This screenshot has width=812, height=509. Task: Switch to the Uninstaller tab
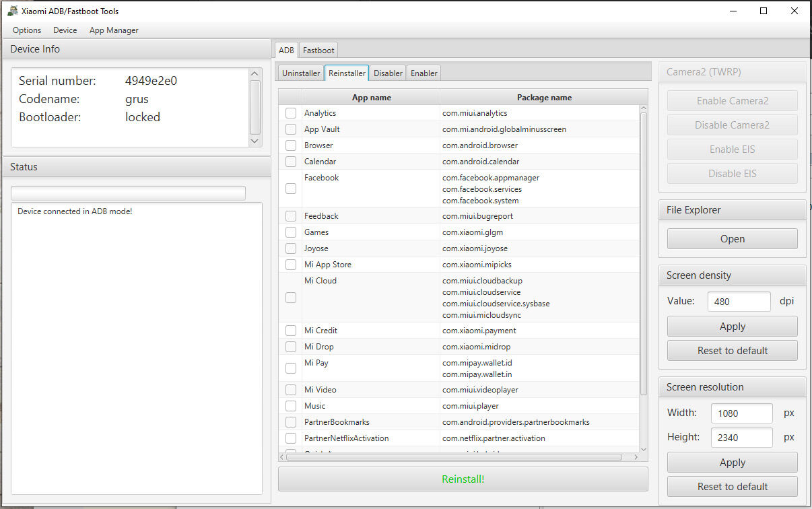301,73
